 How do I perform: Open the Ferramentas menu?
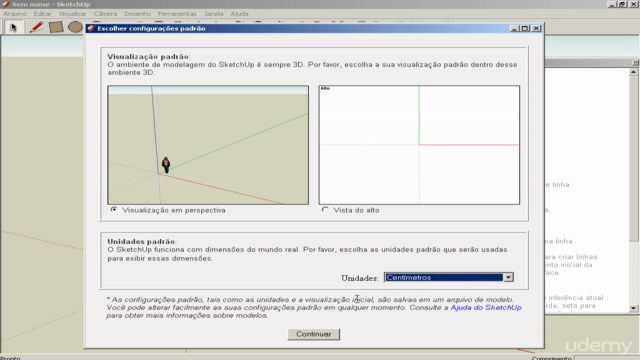(177, 13)
